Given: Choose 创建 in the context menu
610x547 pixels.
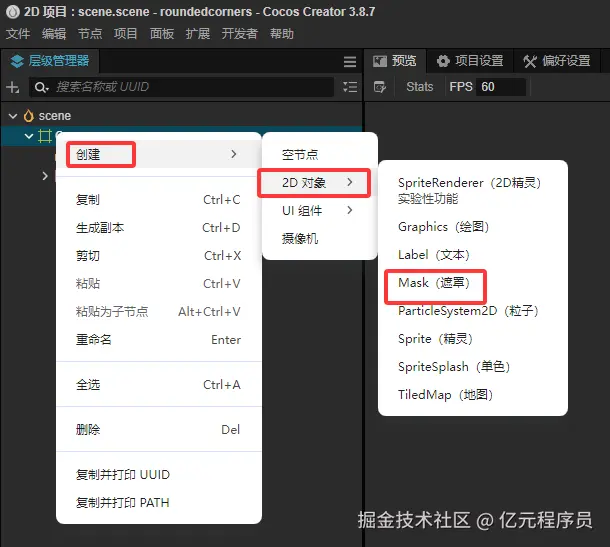Looking at the screenshot, I should (159, 154).
